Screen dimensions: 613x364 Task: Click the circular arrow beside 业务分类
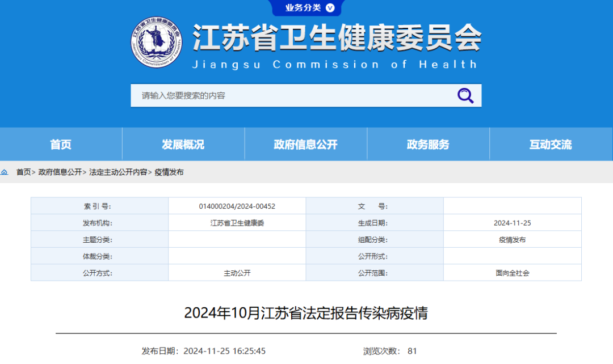click(x=330, y=8)
